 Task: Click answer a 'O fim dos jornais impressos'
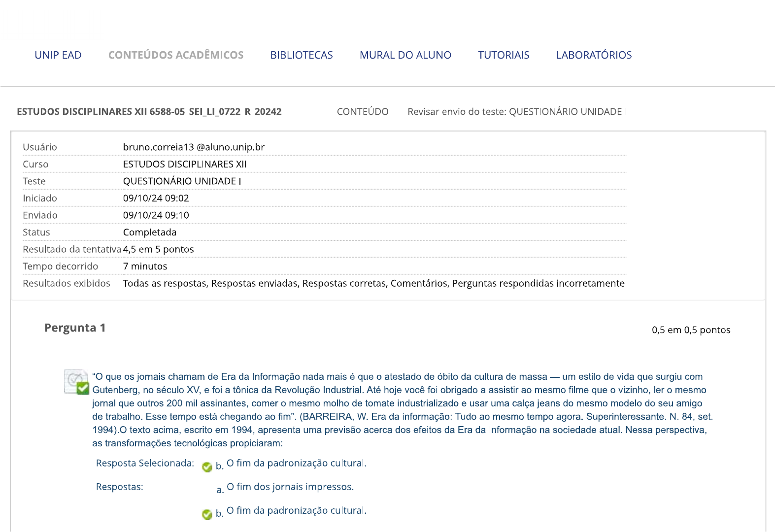pyautogui.click(x=290, y=487)
